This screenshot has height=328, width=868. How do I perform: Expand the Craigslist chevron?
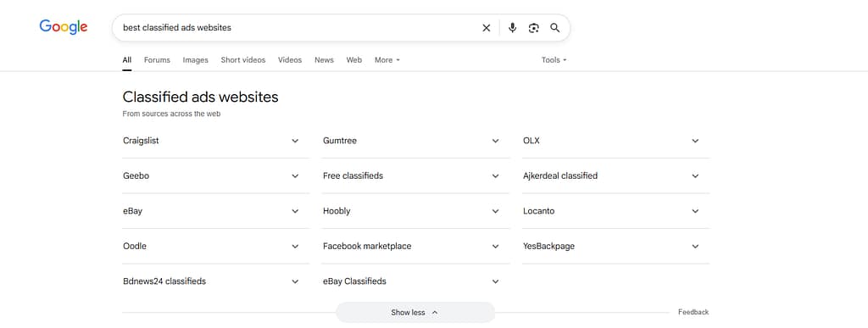pos(295,141)
